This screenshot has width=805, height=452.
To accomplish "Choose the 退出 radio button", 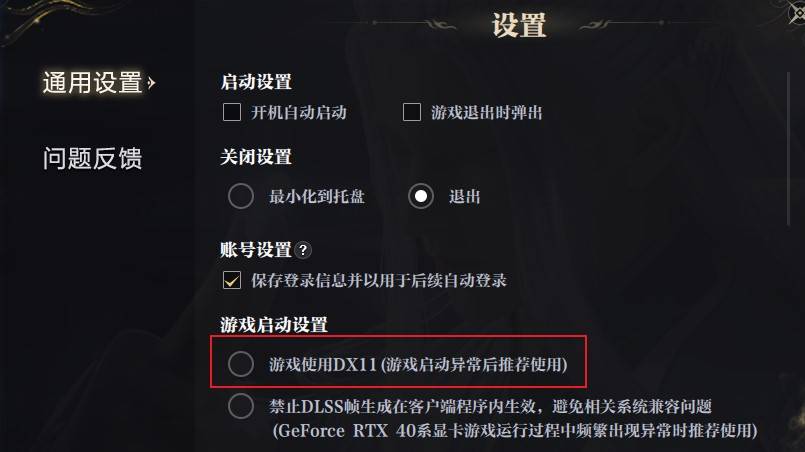I will click(x=421, y=196).
